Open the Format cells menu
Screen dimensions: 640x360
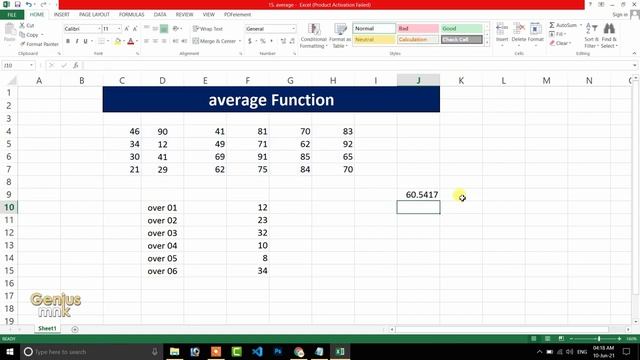tap(536, 33)
